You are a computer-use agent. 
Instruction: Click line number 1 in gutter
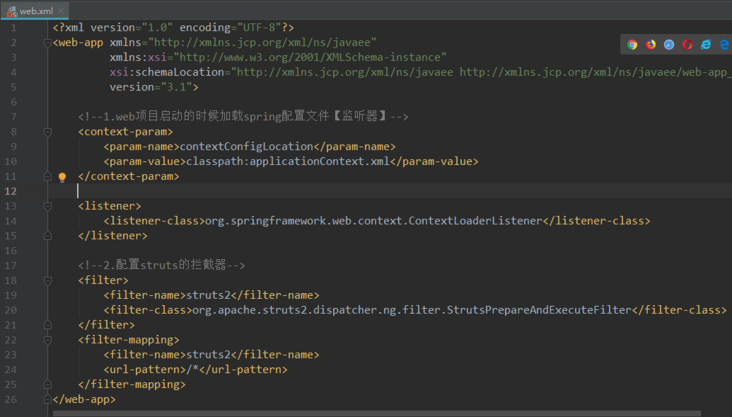[x=14, y=28]
